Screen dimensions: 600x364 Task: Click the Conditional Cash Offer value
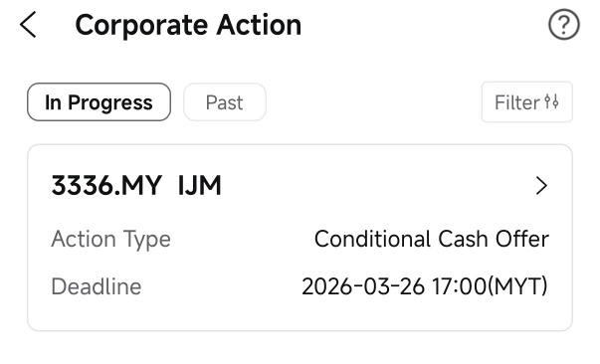[x=432, y=240]
